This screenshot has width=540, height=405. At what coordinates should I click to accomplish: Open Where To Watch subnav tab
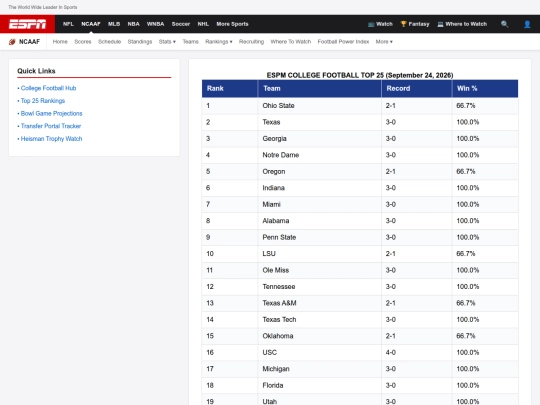click(291, 42)
